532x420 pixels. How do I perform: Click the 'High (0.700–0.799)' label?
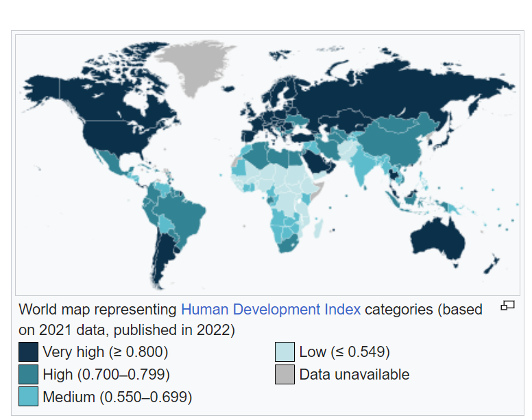point(106,375)
